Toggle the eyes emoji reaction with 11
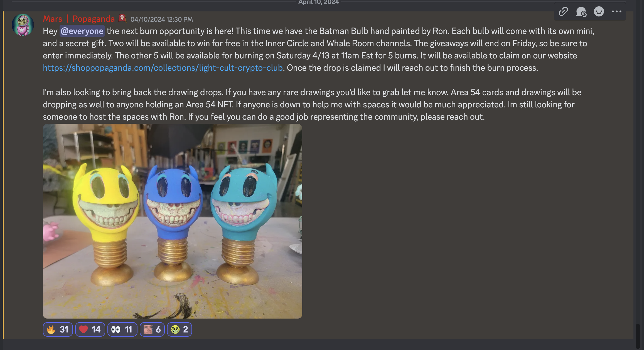This screenshot has height=350, width=644. pyautogui.click(x=122, y=329)
